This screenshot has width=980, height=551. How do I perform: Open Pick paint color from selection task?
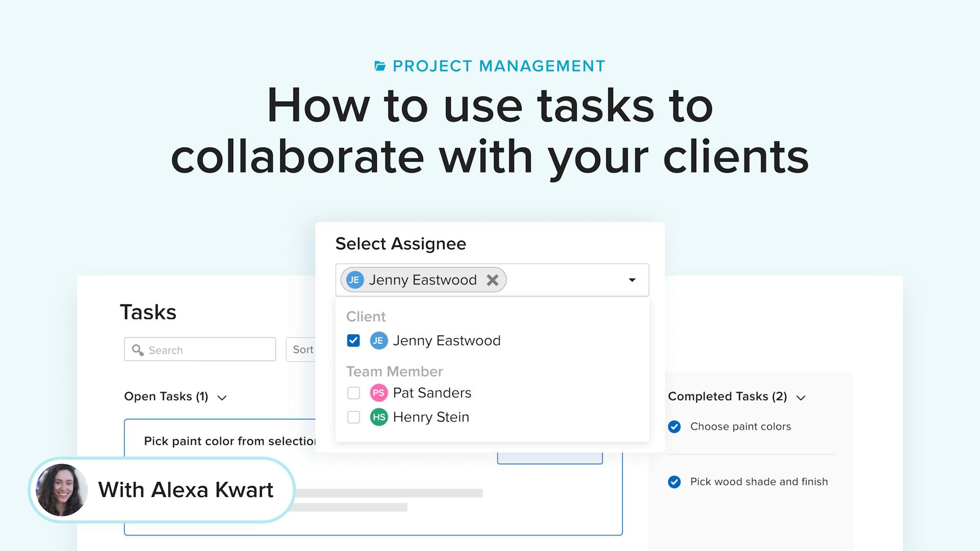point(230,441)
